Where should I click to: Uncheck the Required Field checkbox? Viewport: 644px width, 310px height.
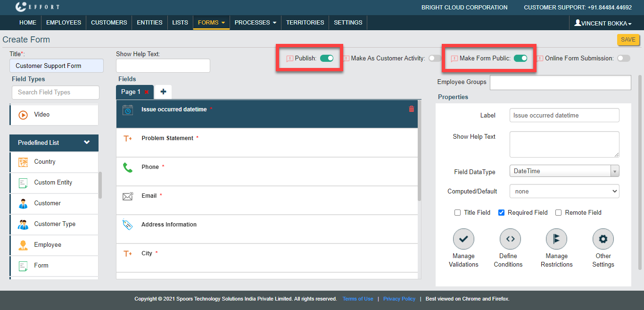pyautogui.click(x=502, y=213)
